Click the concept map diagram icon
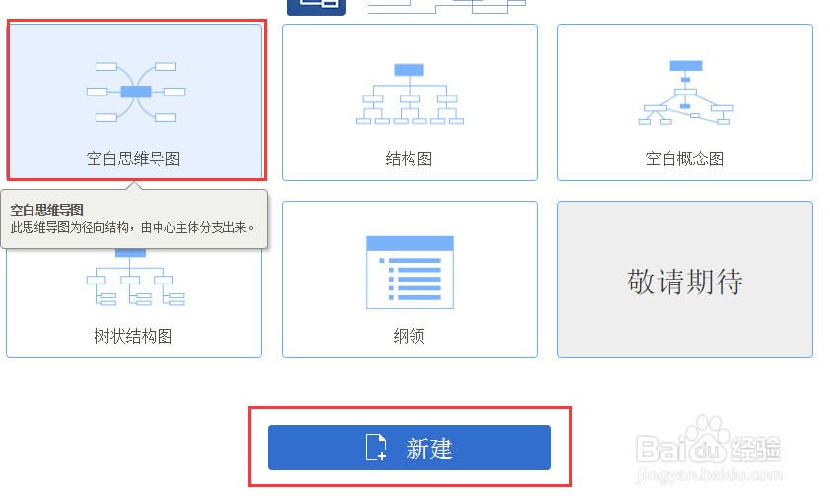The height and width of the screenshot is (504, 830). coord(685,93)
